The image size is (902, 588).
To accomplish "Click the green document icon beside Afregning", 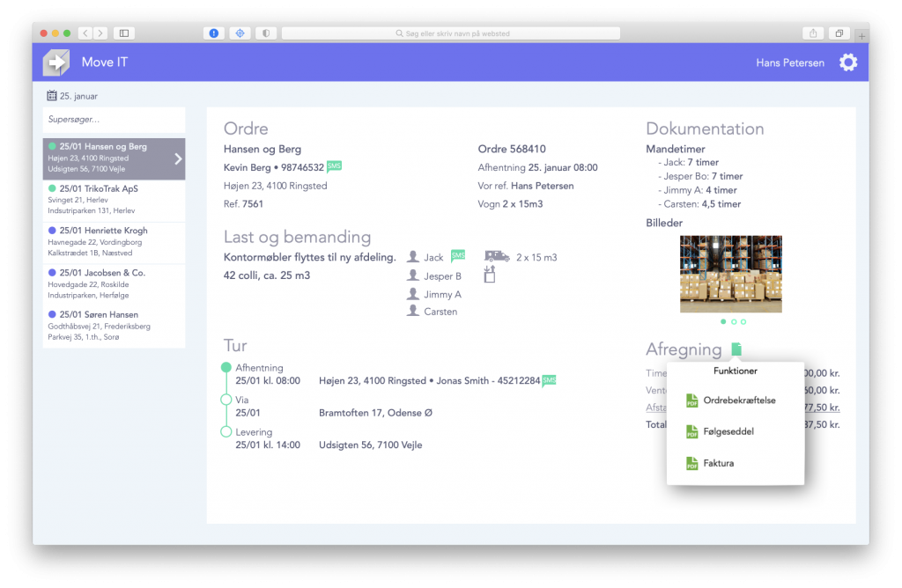I will pos(736,349).
